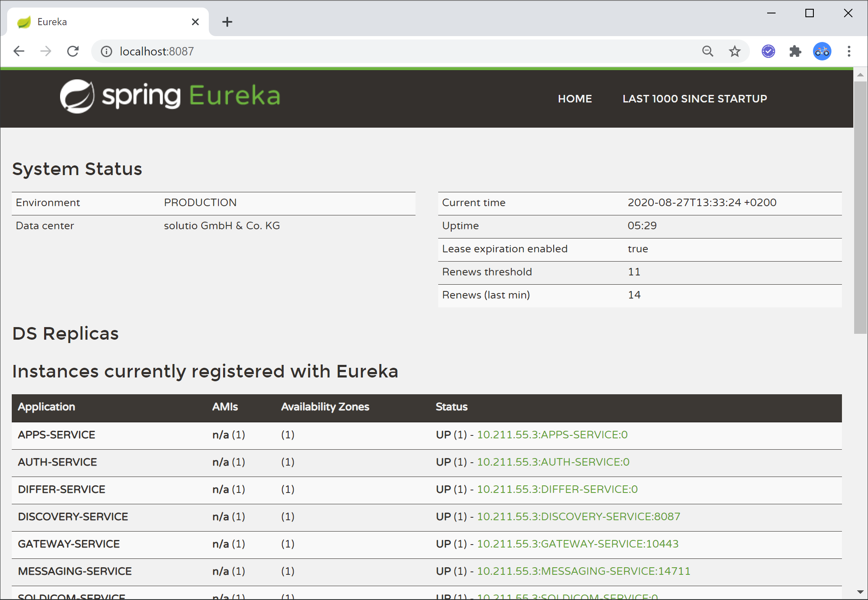
Task: Go back using the browser back arrow
Action: pos(19,51)
